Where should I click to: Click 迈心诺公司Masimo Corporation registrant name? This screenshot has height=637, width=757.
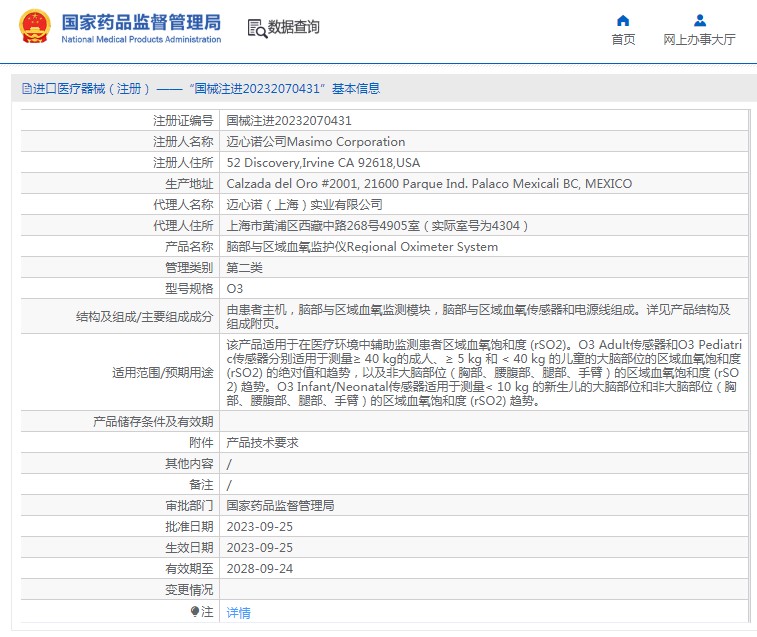pyautogui.click(x=316, y=142)
